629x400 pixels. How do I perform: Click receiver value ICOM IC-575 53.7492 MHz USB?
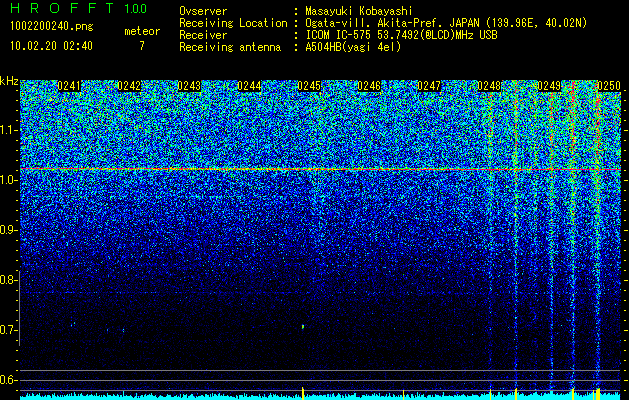pos(402,35)
